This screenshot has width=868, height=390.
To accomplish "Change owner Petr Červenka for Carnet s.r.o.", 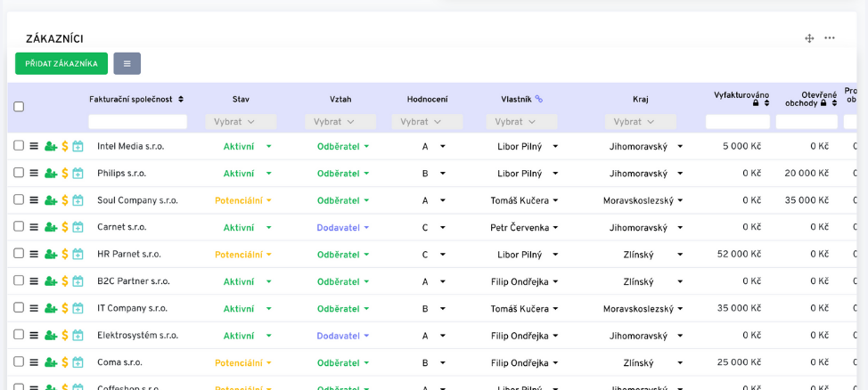I will tap(524, 227).
